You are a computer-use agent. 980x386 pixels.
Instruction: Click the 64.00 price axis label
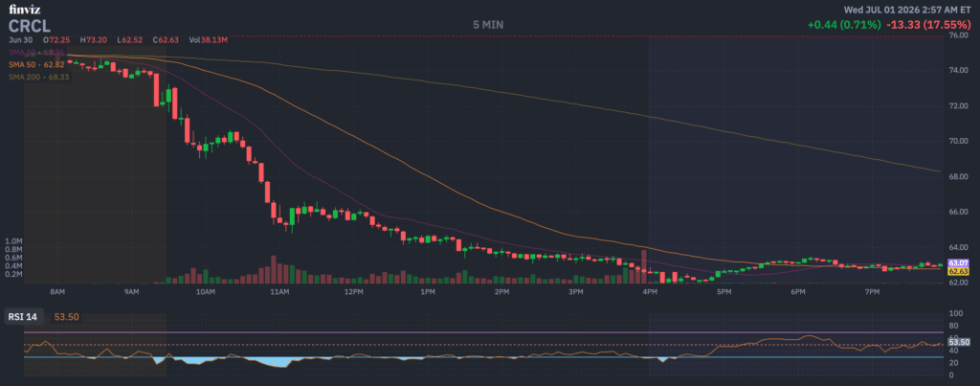(959, 248)
